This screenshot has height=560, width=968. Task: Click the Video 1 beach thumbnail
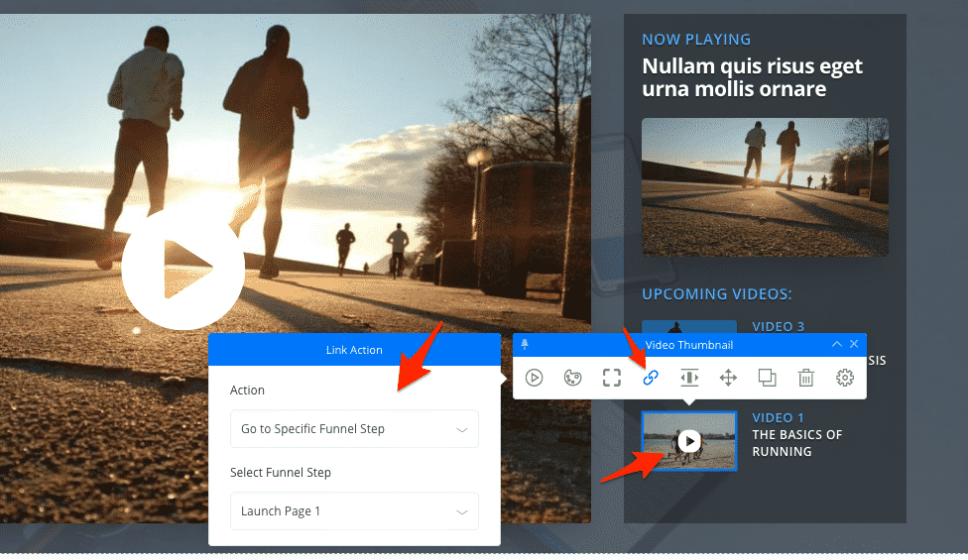689,441
